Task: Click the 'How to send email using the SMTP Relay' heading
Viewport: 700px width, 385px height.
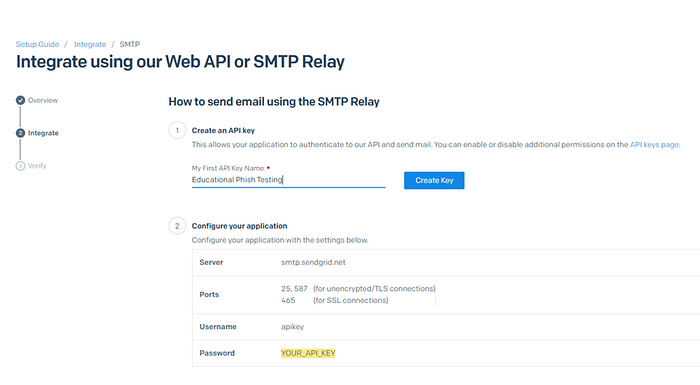Action: click(274, 101)
